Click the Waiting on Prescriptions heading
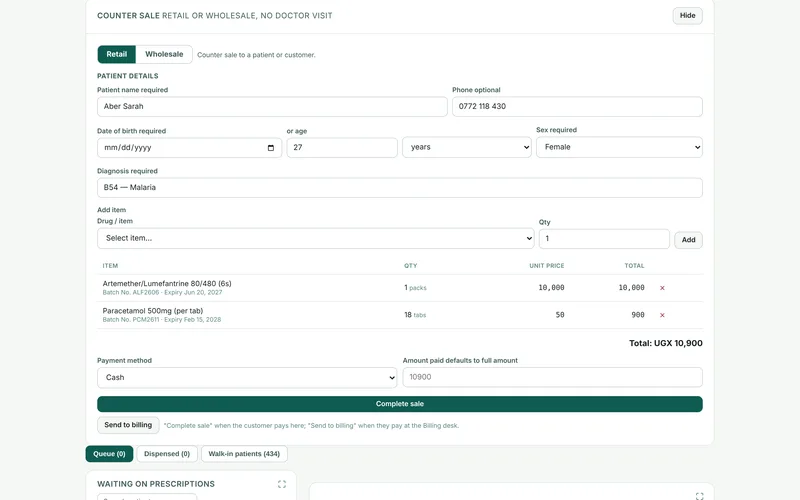 [156, 484]
